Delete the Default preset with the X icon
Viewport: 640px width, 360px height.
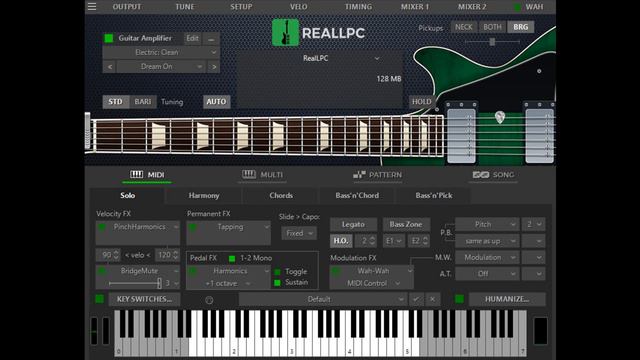tap(433, 299)
